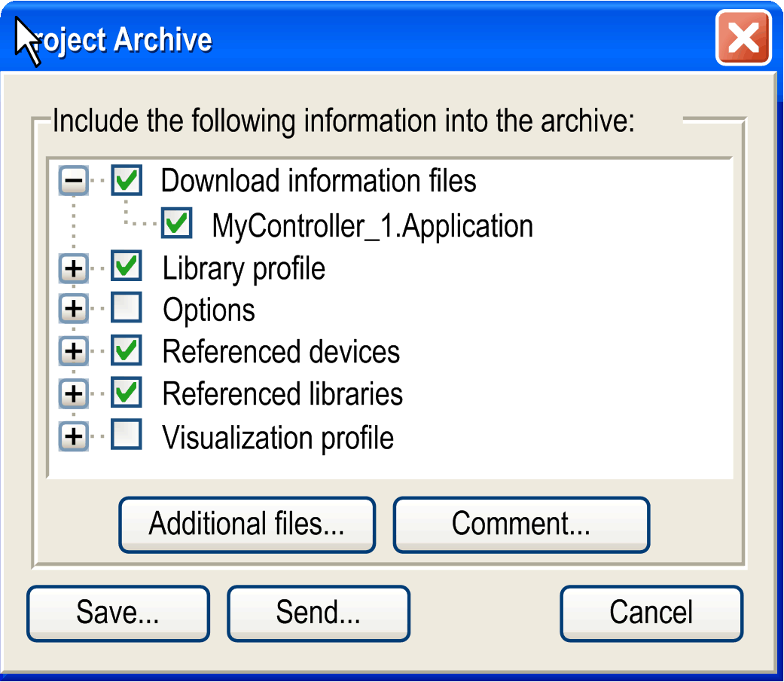The width and height of the screenshot is (784, 682).
Task: Uncheck the Library profile checkbox
Action: (127, 266)
